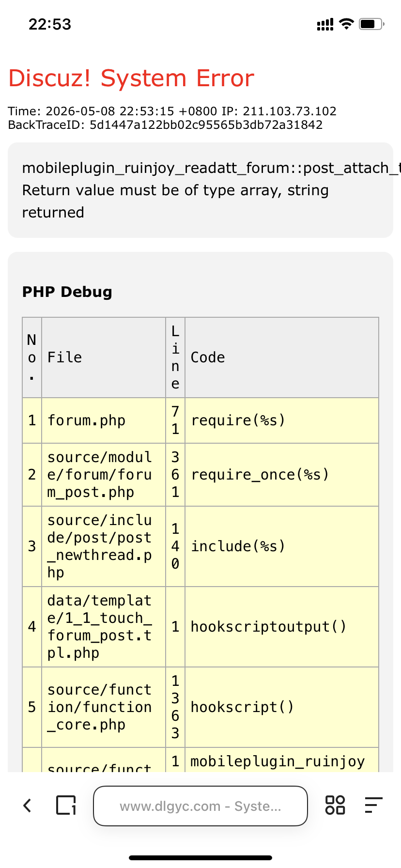Viewport: 401px width, 868px height.
Task: Open the four-squares apps grid icon
Action: (x=335, y=805)
